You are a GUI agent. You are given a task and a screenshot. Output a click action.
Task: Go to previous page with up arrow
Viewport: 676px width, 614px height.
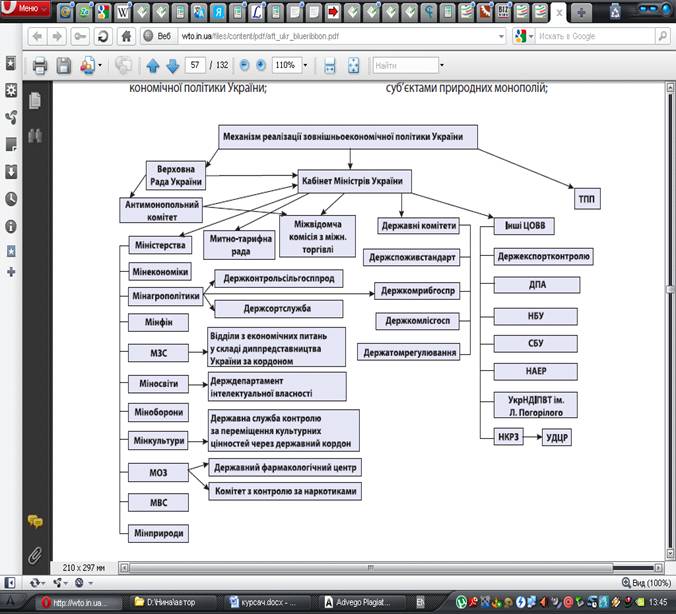click(x=153, y=66)
